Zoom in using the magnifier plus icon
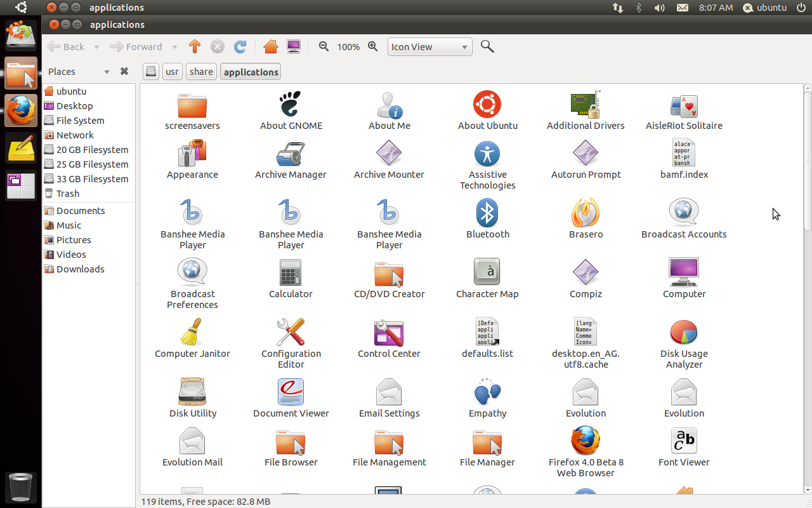 (373, 46)
